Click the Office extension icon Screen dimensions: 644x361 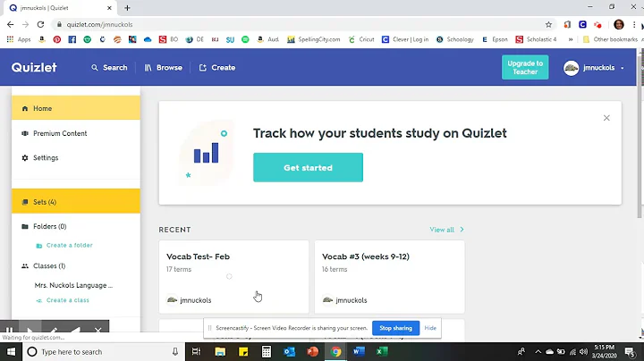tap(567, 25)
